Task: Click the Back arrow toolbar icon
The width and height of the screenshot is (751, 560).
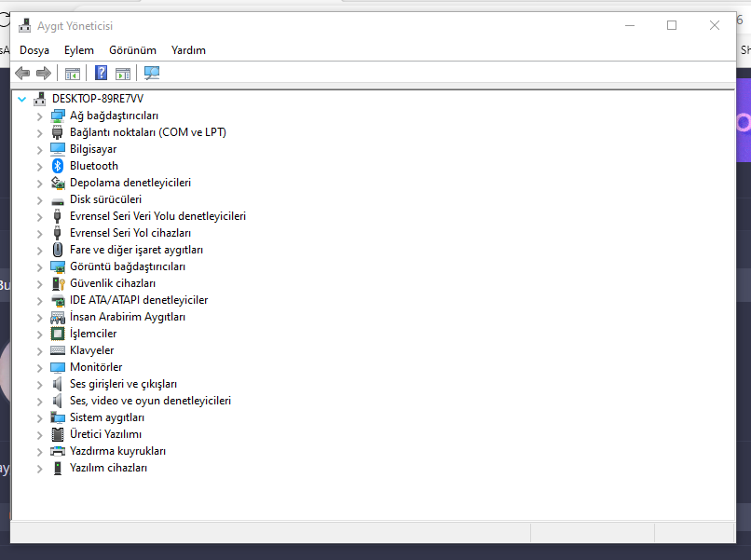Action: coord(22,74)
